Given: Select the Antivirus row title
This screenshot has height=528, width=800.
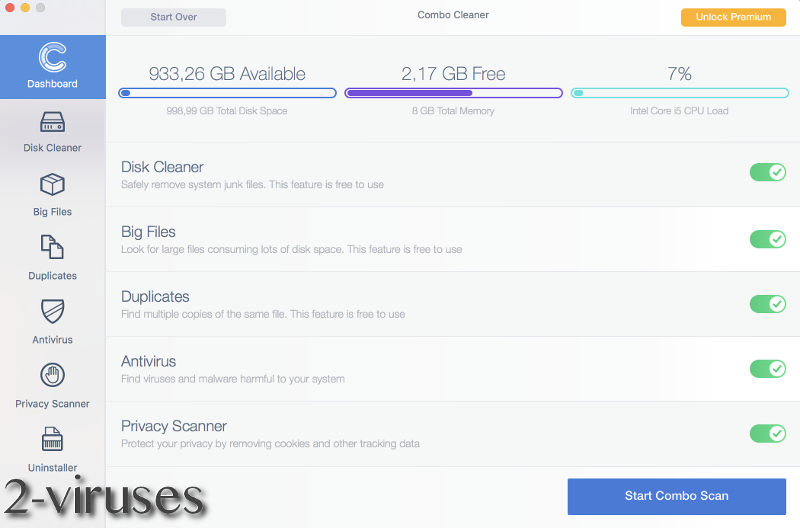Looking at the screenshot, I should pos(148,361).
